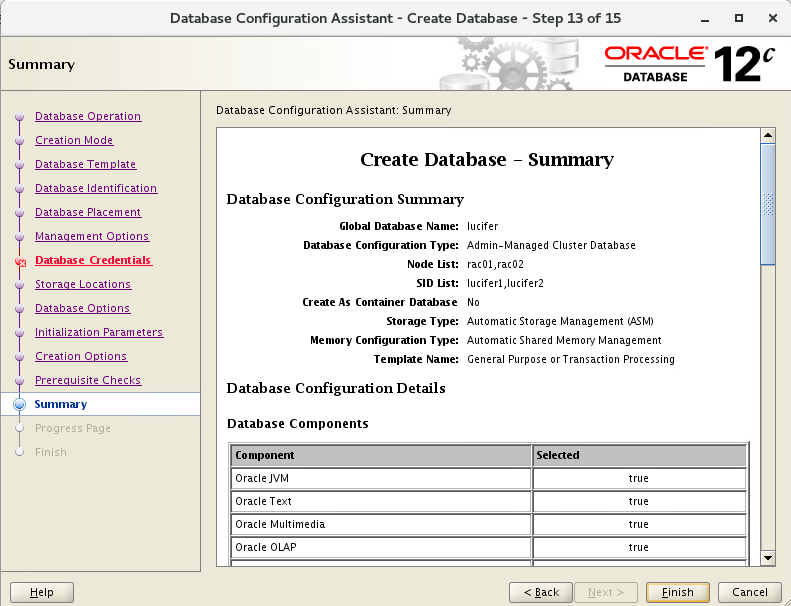Click true value in Oracle OLAP row
This screenshot has width=791, height=606.
tap(639, 547)
